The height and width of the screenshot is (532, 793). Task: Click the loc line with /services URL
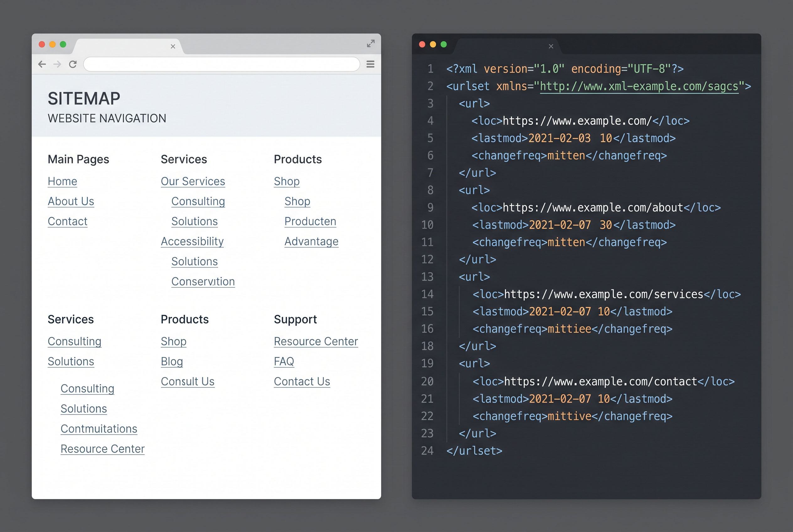(607, 294)
